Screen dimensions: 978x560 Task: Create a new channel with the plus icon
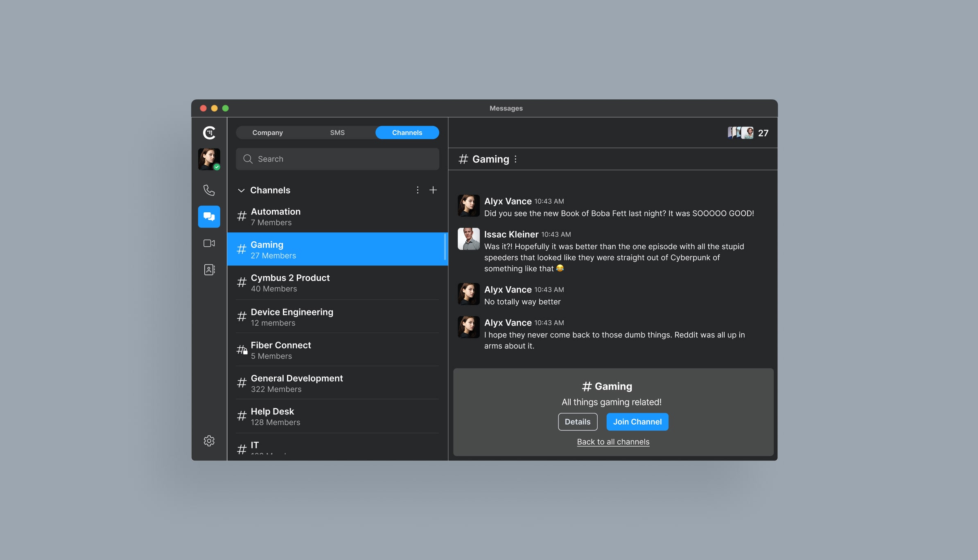433,190
